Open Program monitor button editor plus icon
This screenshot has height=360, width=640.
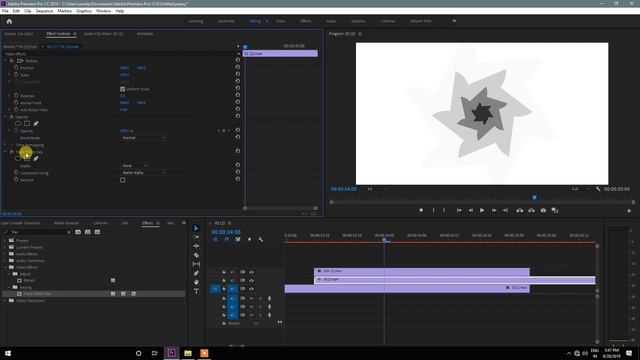click(629, 211)
